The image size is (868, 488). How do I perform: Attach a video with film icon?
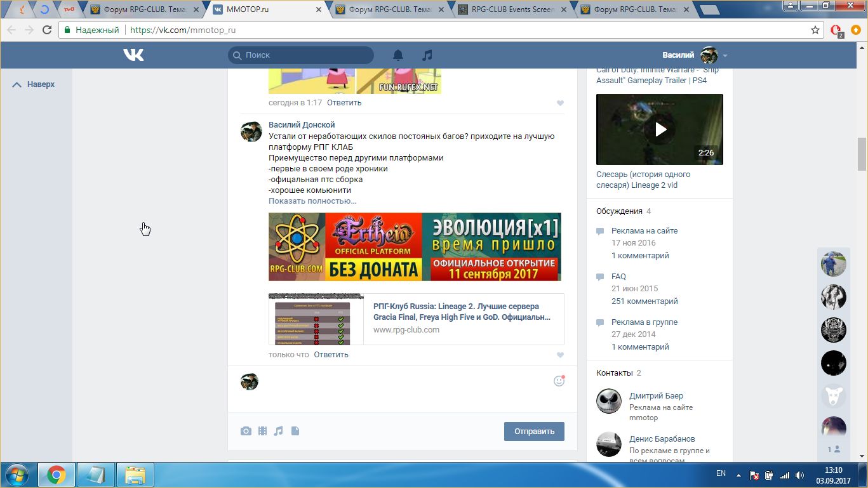pos(262,431)
